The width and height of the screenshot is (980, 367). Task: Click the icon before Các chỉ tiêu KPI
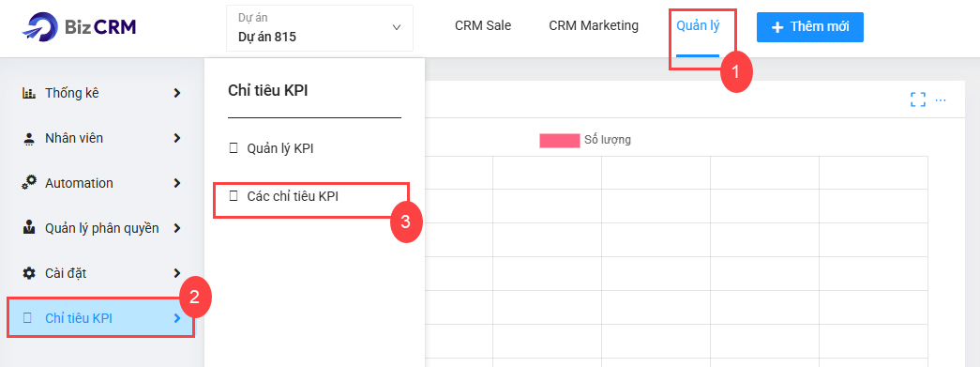coord(234,195)
